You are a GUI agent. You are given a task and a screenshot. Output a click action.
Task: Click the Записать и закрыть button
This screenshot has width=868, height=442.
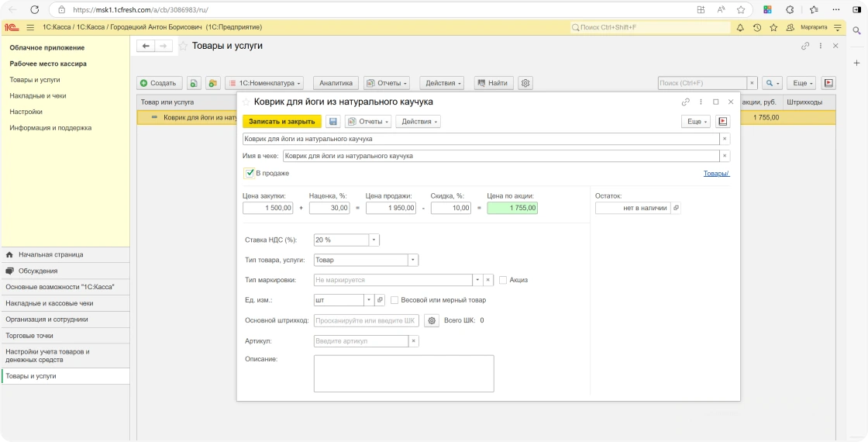point(282,121)
